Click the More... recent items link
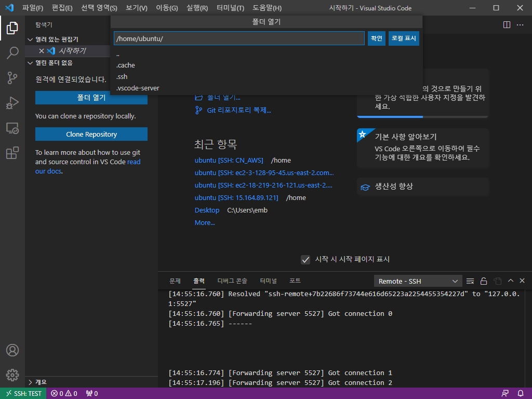 205,223
